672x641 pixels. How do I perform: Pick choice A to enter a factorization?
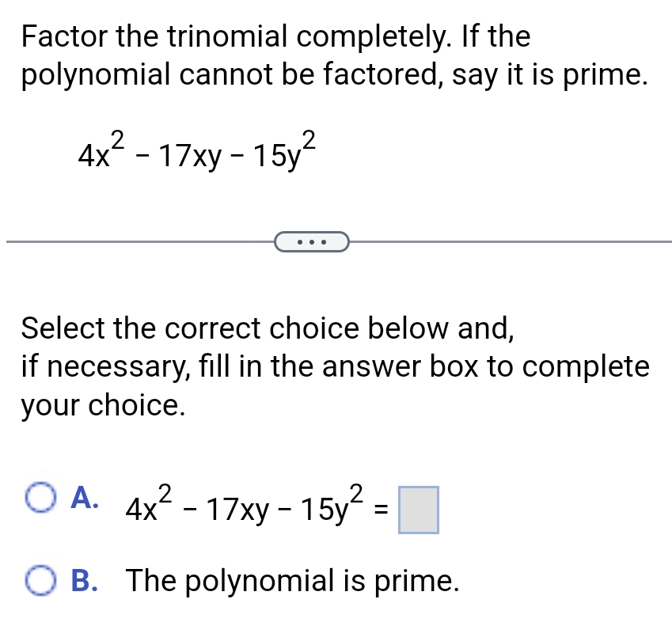41,496
